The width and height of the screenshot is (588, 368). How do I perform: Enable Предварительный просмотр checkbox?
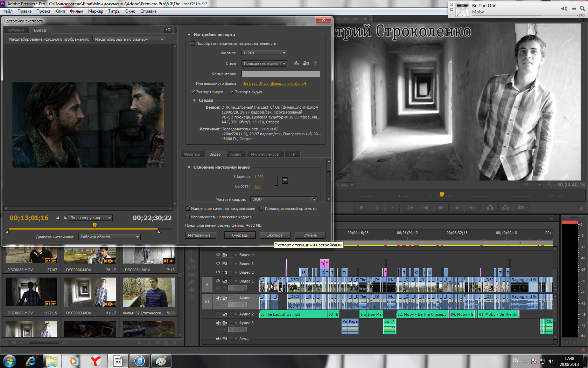261,209
